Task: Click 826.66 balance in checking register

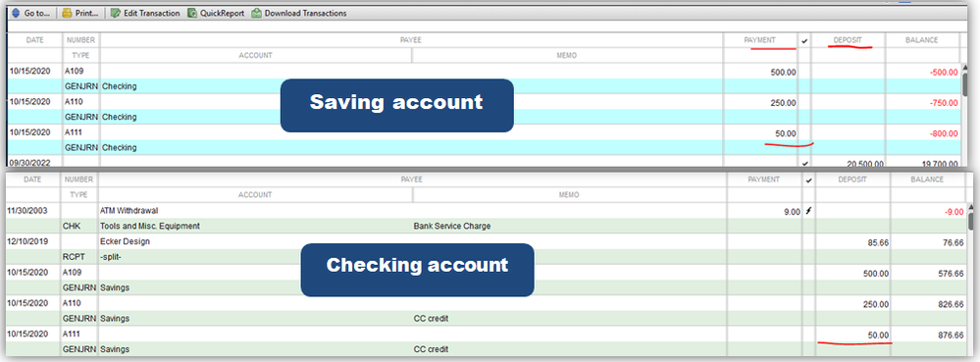Action: pyautogui.click(x=951, y=304)
